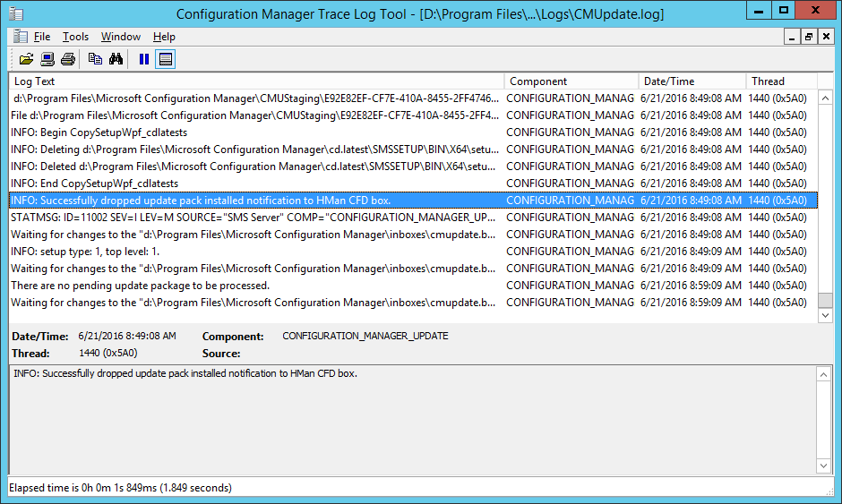Select the 'INFO: End CopySetupWpf_cdlatests' log row
This screenshot has width=842, height=504.
(x=414, y=183)
